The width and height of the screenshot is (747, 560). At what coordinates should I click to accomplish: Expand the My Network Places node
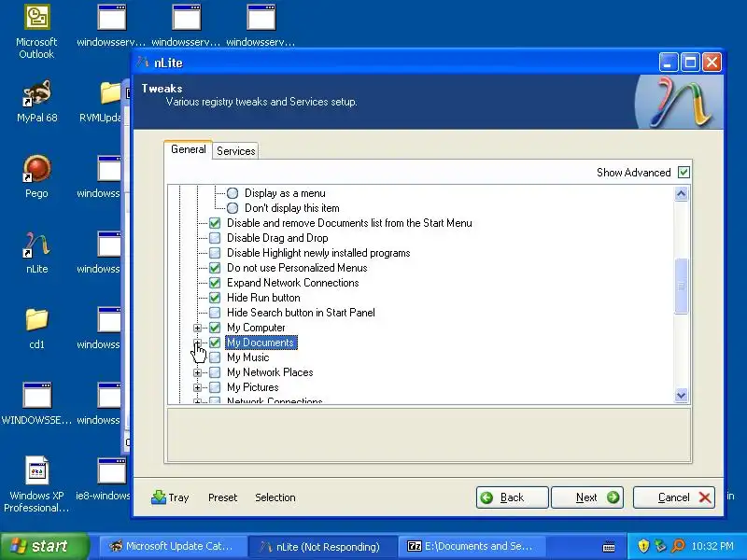click(x=197, y=372)
